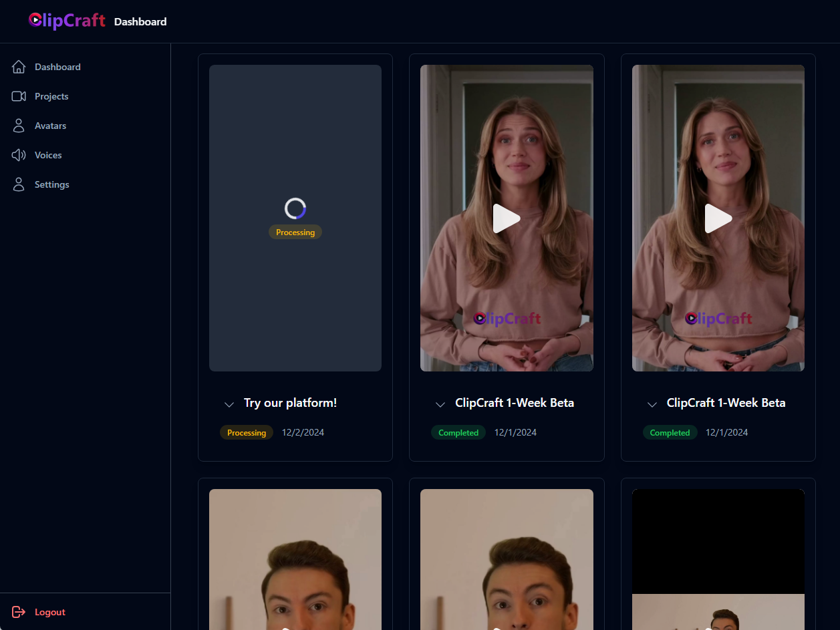Viewport: 840px width, 630px height.
Task: Click the second "ClipCraft 1-Week Beta" title
Action: coord(726,403)
